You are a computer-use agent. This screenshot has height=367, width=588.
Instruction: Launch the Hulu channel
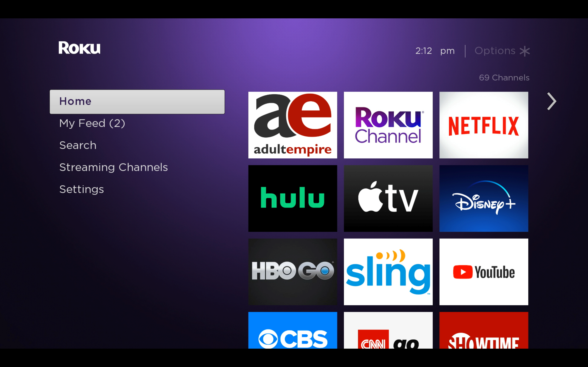pyautogui.click(x=293, y=198)
